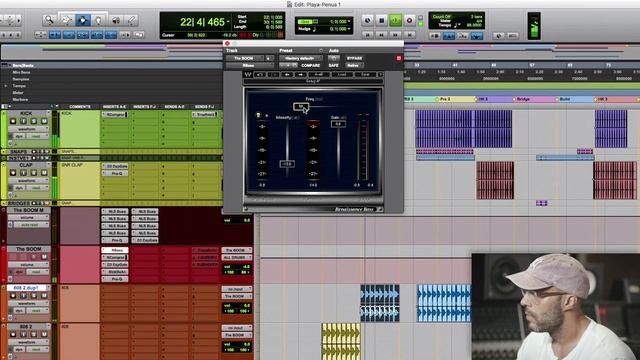Image resolution: width=640 pixels, height=360 pixels.
Task: Open The BOOM M auto read dropdown
Action: (31, 224)
